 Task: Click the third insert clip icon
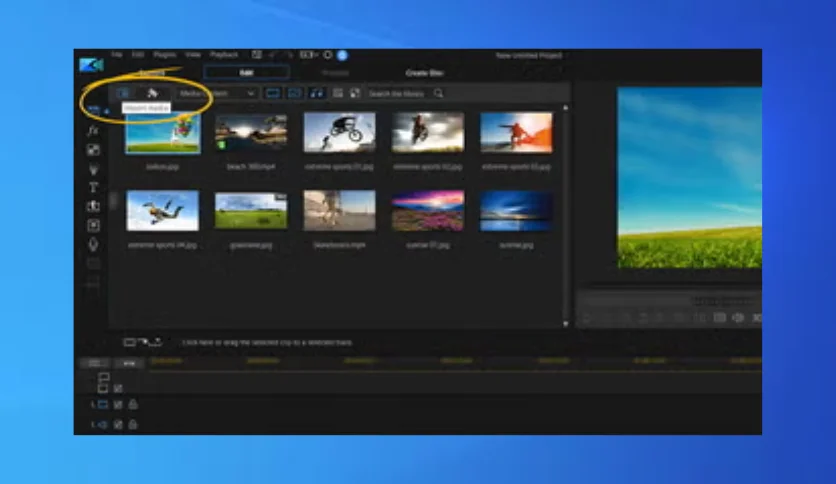coord(156,342)
